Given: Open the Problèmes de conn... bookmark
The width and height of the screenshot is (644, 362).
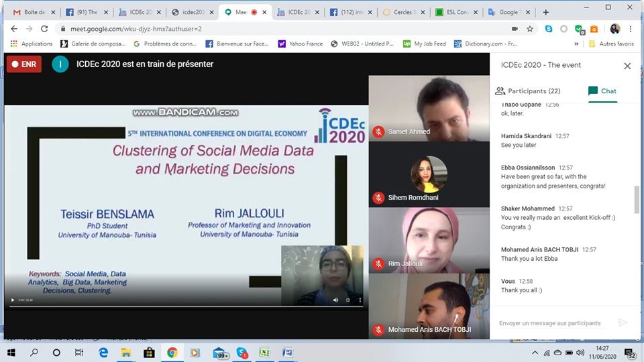Looking at the screenshot, I should point(165,44).
